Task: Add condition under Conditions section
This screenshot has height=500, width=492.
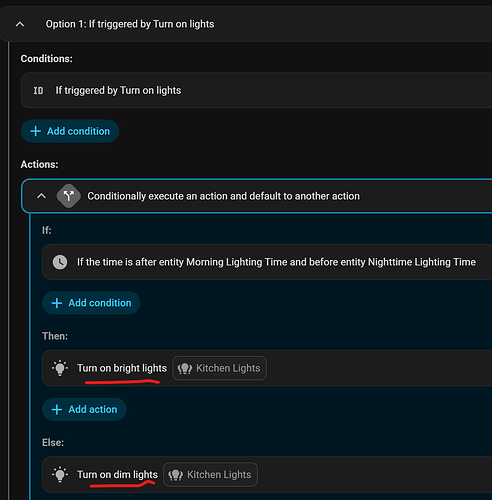Action: pos(70,131)
